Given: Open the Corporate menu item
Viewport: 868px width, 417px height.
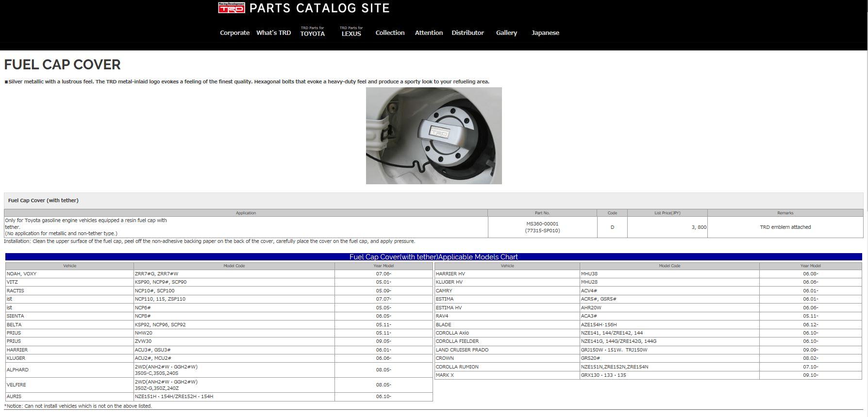Looking at the screenshot, I should click(x=234, y=33).
